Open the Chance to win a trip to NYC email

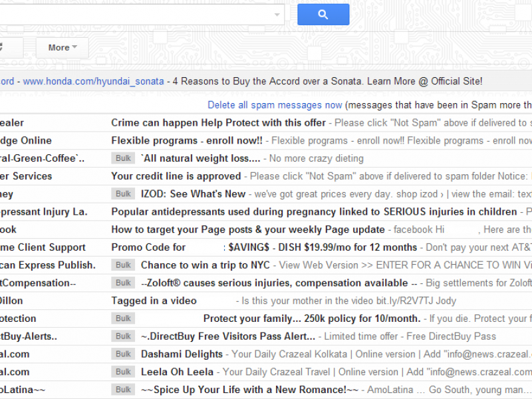(x=205, y=265)
